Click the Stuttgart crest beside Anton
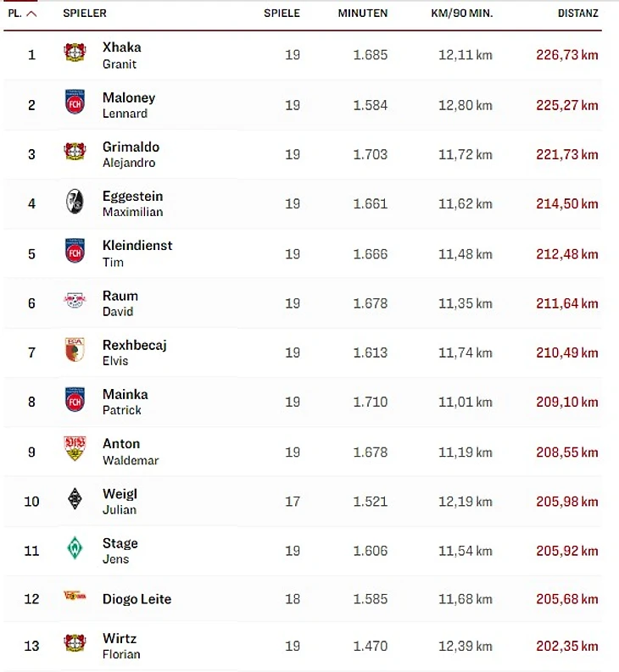This screenshot has width=619, height=672. click(75, 449)
